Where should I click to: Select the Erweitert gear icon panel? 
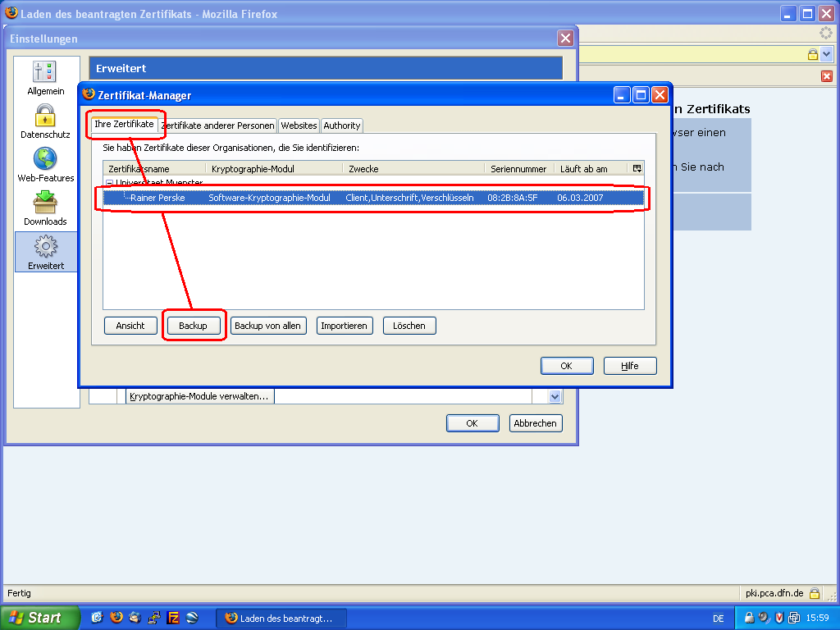tap(46, 252)
